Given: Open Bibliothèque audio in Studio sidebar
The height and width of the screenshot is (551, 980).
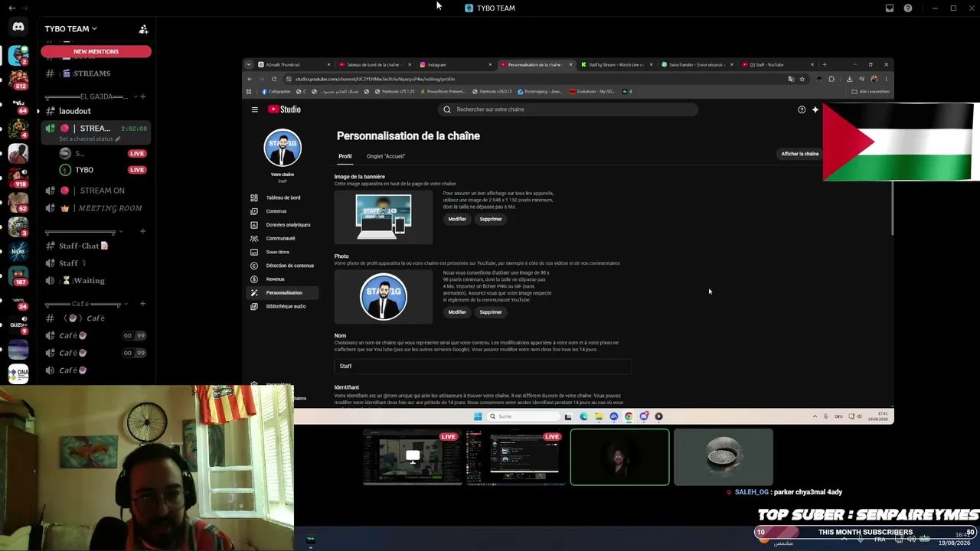Looking at the screenshot, I should click(x=283, y=306).
